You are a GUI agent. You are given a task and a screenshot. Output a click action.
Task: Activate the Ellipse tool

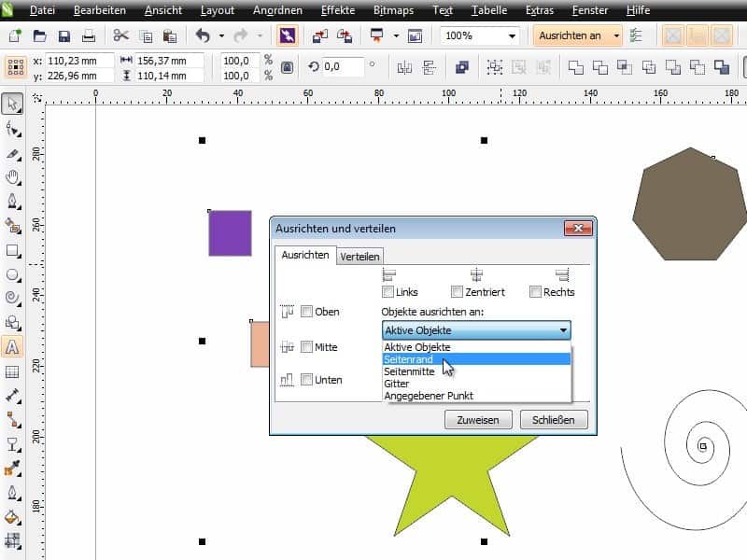[12, 274]
